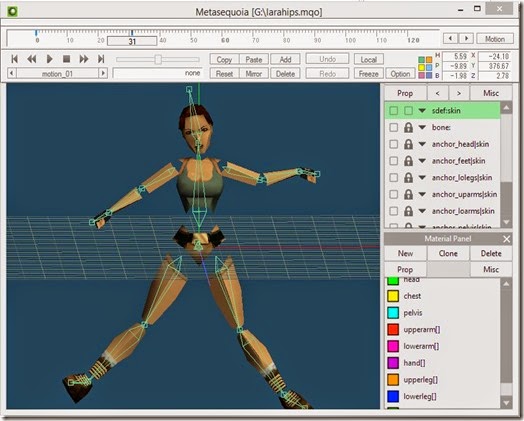This screenshot has height=421, width=524.
Task: Add a keyframe with Add button
Action: [285, 59]
